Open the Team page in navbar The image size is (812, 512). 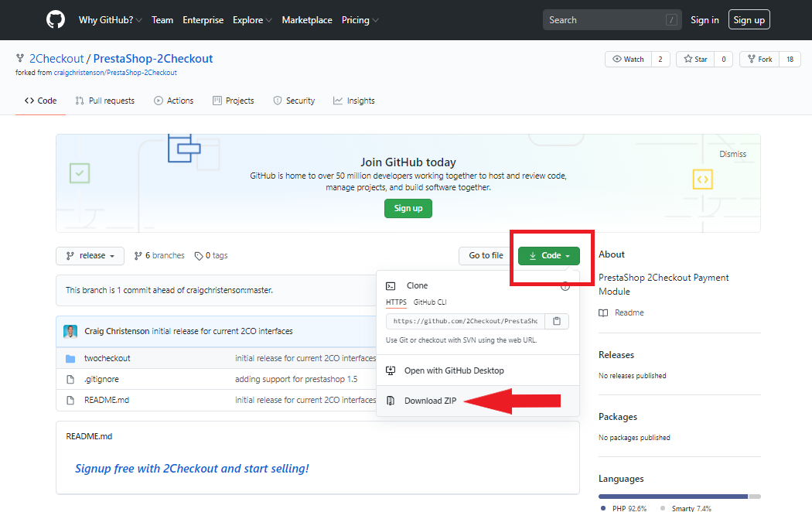(162, 19)
